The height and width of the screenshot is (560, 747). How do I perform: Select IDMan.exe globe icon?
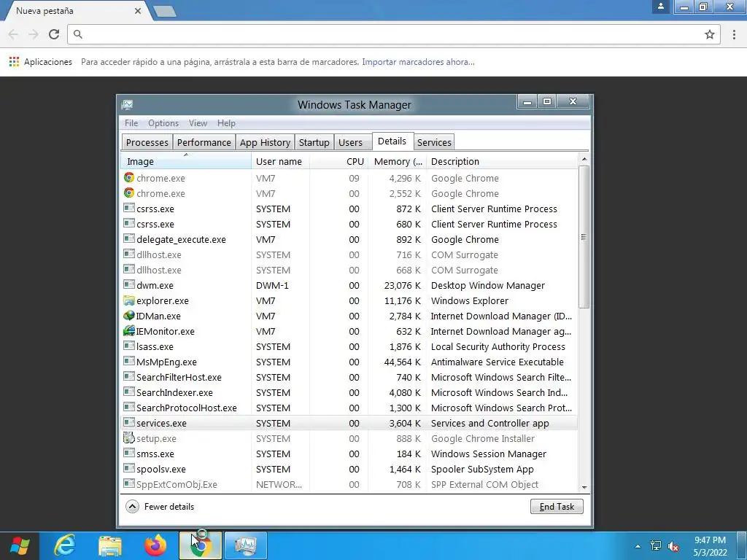pyautogui.click(x=128, y=315)
